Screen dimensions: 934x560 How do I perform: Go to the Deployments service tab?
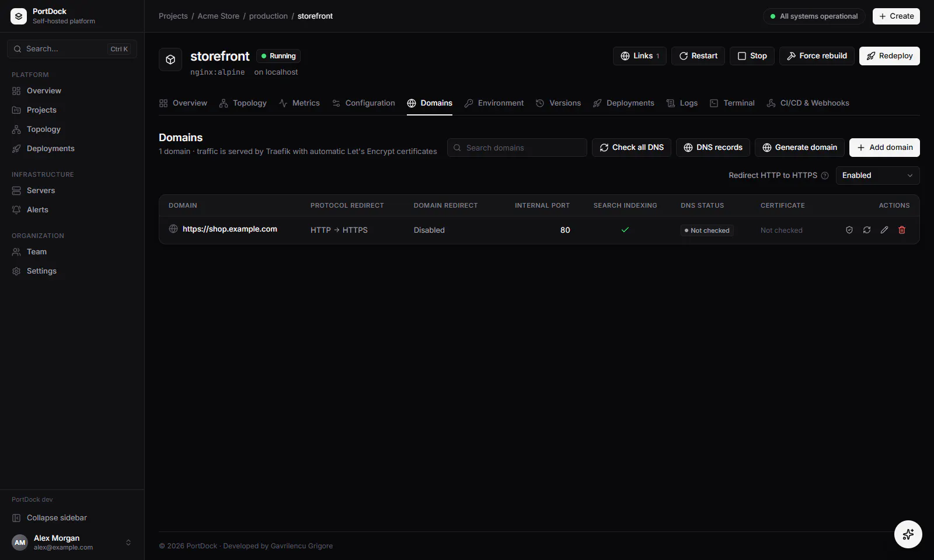pos(623,103)
